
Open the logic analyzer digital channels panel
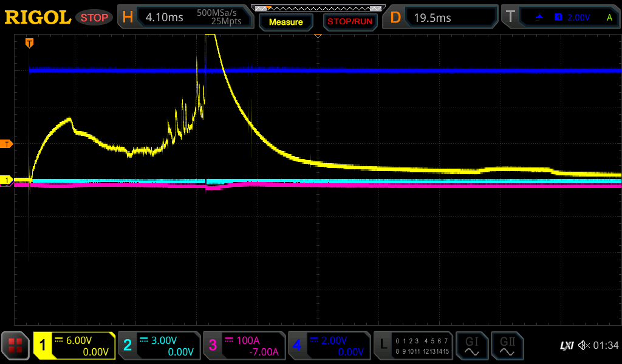[414, 346]
